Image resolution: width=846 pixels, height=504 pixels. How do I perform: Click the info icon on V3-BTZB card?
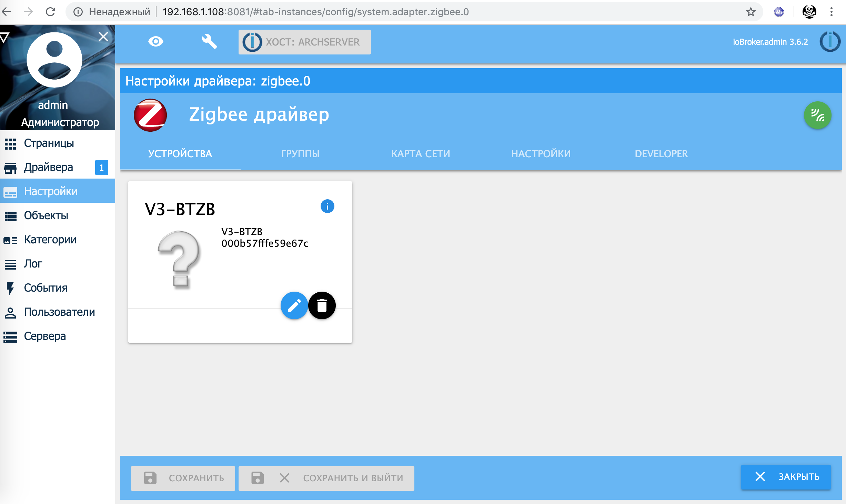tap(327, 206)
